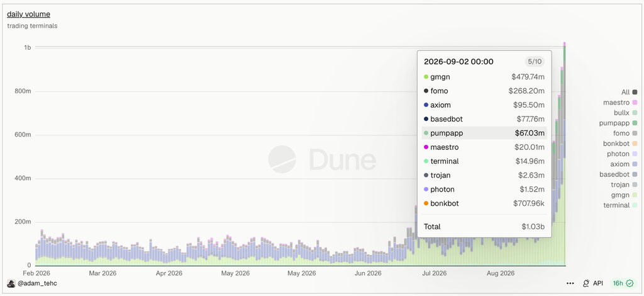Click the 400m y-axis label
This screenshot has width=644, height=296.
pyautogui.click(x=24, y=178)
